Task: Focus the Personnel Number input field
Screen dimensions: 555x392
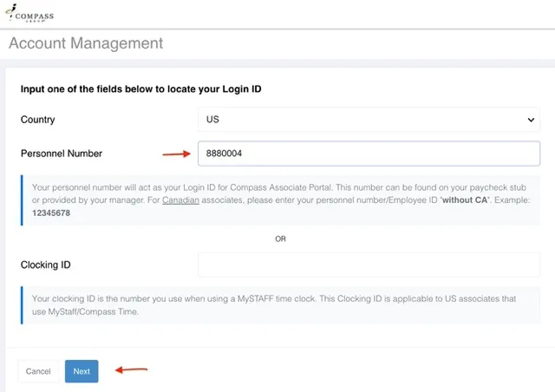Action: (369, 154)
